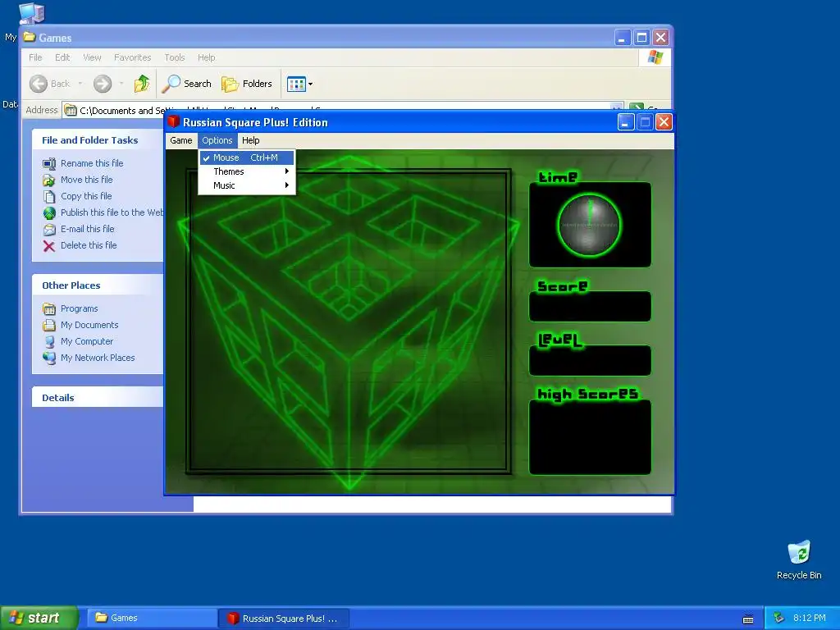Switch to Russian Square Plus taskbar button

coord(284,619)
